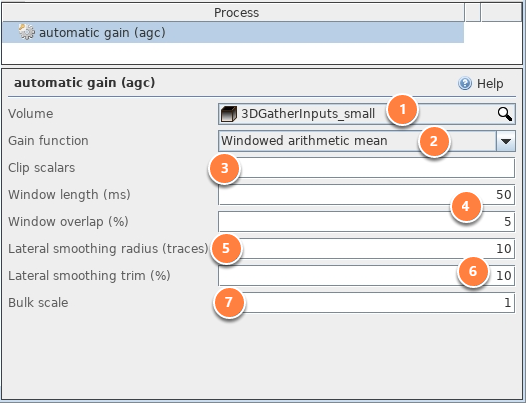Click the volume cube icon
Screen dimensions: 526x403
pyautogui.click(x=229, y=114)
